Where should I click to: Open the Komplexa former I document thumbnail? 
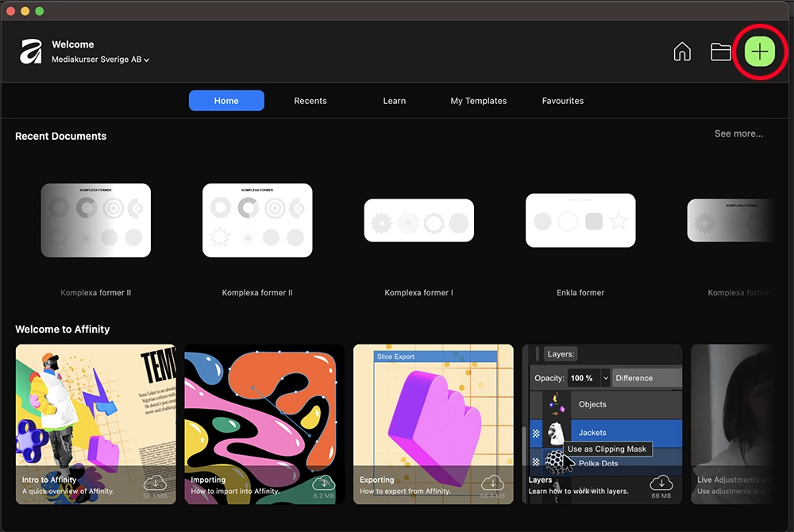pyautogui.click(x=418, y=221)
